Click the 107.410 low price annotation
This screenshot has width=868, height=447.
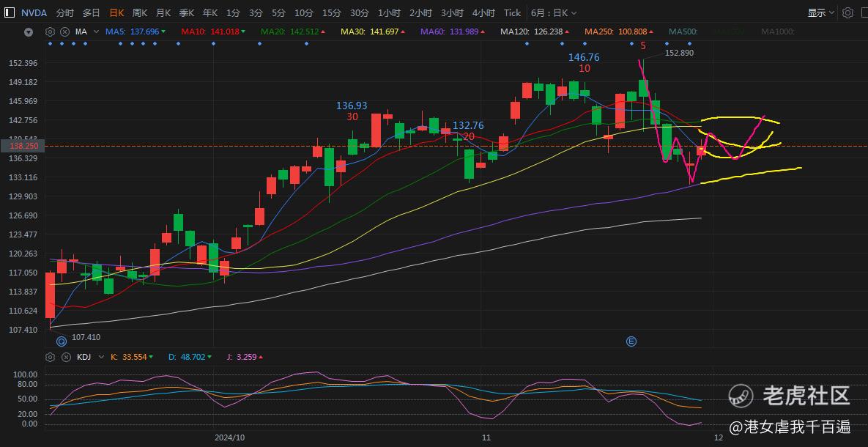86,337
